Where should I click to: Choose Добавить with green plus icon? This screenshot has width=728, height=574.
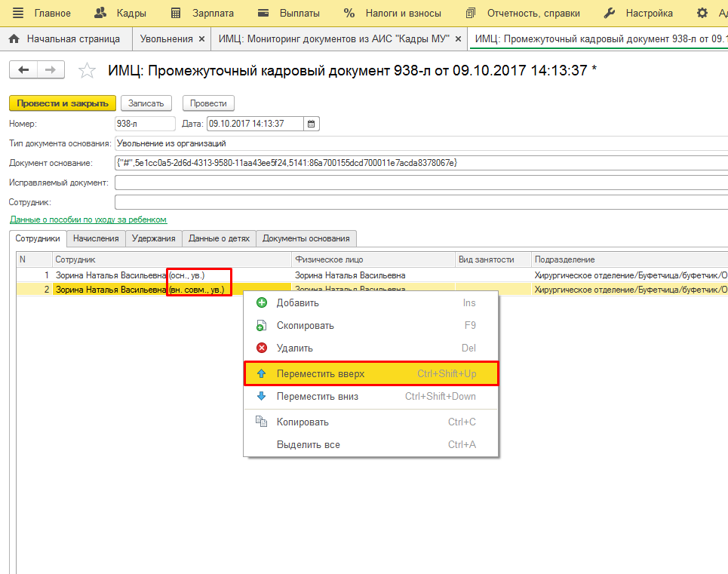point(297,303)
